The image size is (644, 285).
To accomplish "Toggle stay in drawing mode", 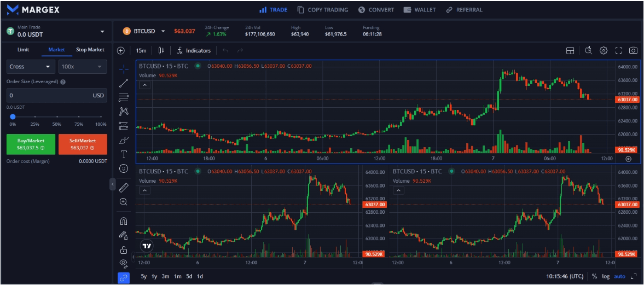I will coord(124,235).
